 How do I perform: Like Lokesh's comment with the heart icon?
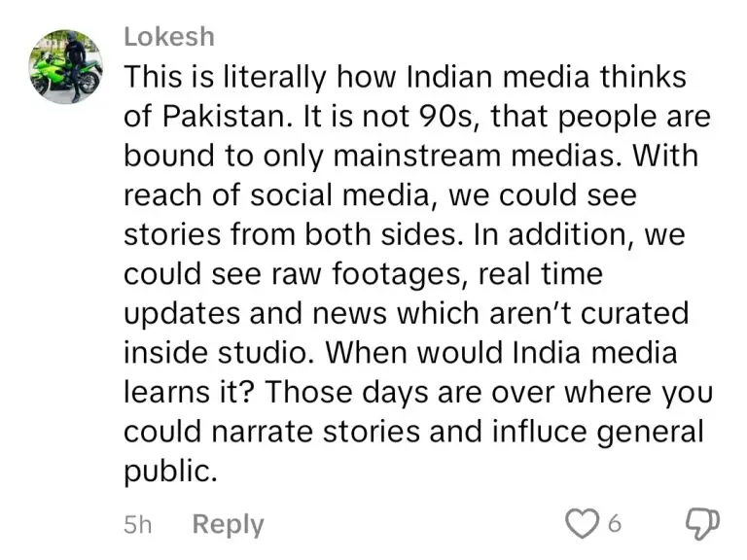tap(583, 524)
